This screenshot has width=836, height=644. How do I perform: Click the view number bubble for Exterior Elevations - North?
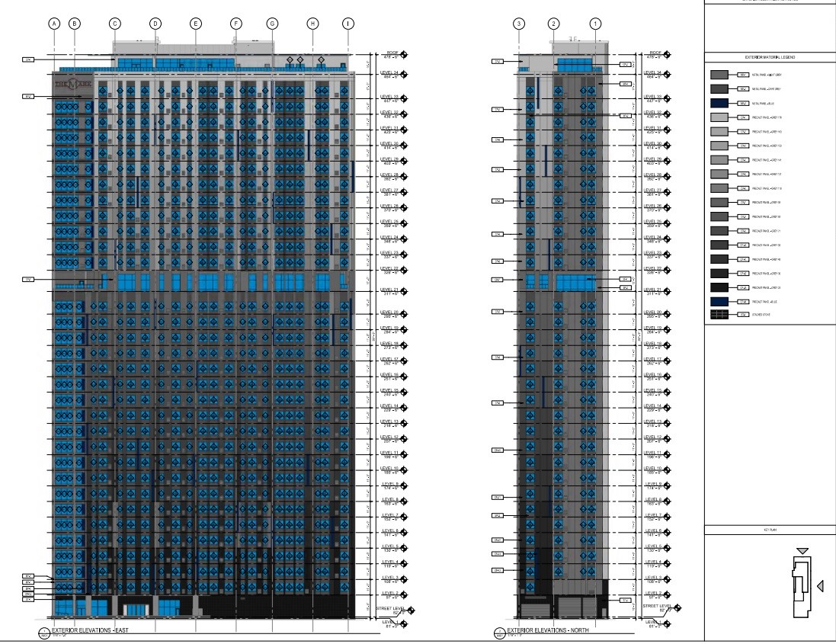(498, 633)
